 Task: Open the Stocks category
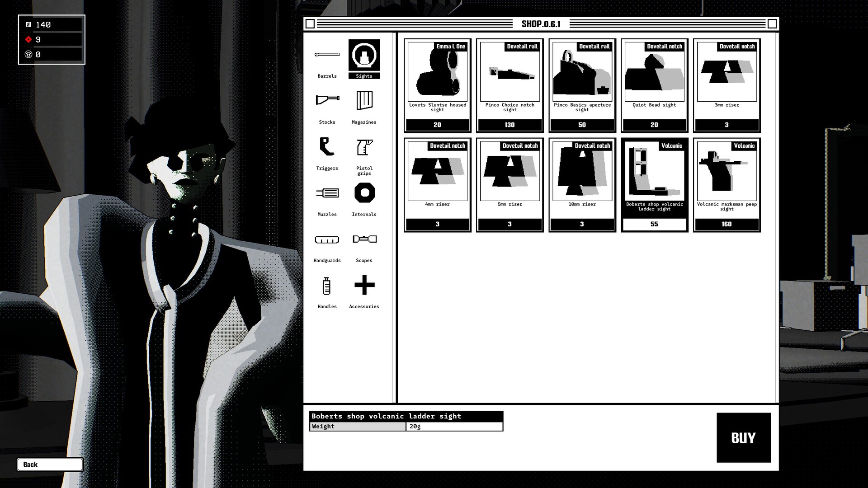(327, 105)
